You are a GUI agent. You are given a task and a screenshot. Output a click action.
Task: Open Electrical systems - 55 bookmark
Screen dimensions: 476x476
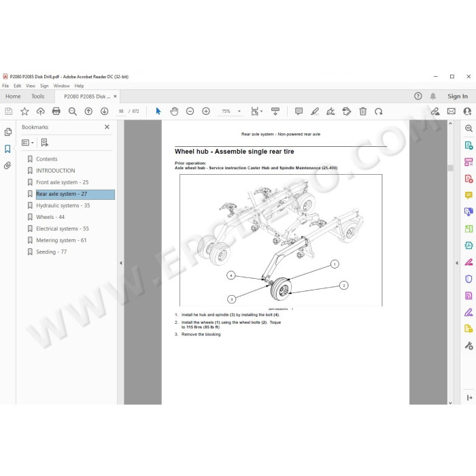pos(63,228)
